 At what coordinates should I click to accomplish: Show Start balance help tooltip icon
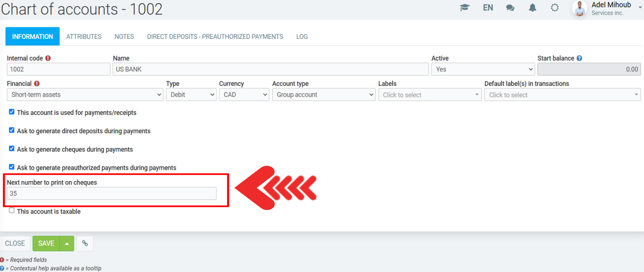579,58
